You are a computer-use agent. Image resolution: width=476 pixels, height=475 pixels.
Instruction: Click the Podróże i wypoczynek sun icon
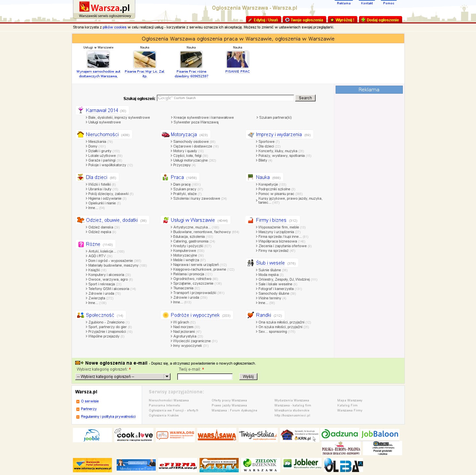(165, 315)
